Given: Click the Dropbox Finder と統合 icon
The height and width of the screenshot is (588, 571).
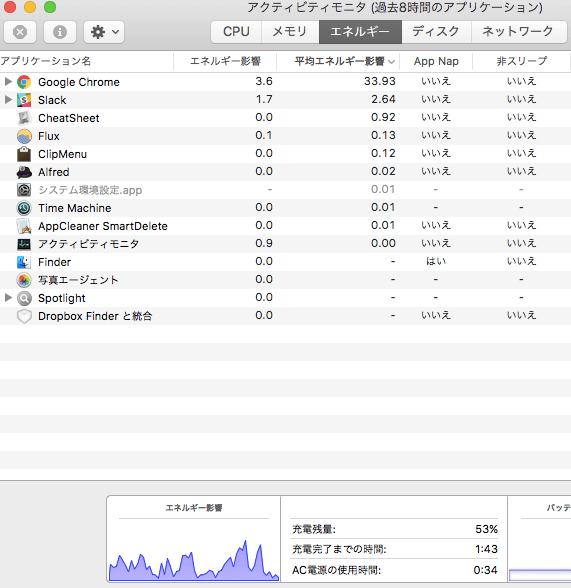Looking at the screenshot, I should (24, 316).
